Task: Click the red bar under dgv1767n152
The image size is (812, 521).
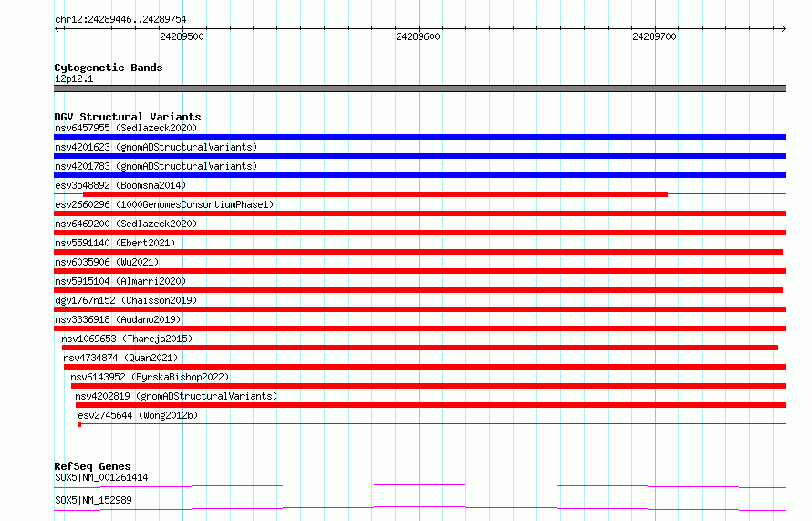Action: tap(420, 309)
